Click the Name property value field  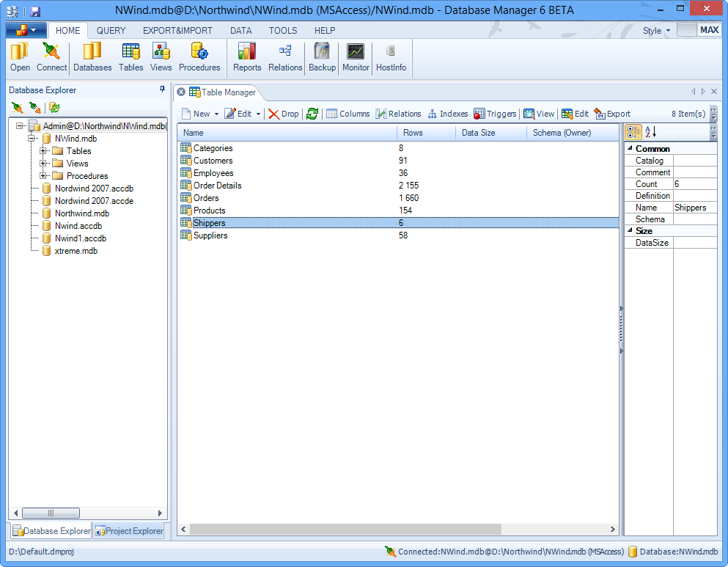tap(694, 208)
